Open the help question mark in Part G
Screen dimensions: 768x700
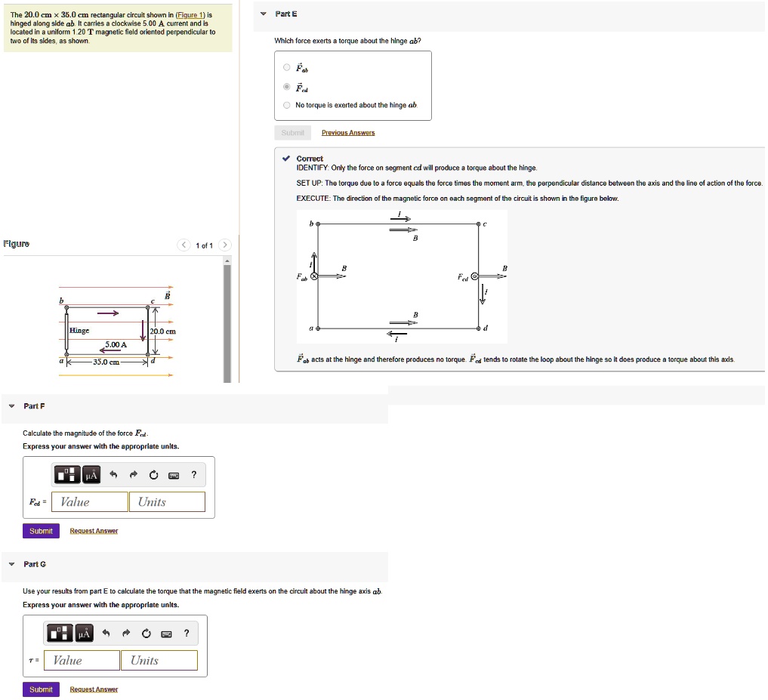tap(186, 633)
